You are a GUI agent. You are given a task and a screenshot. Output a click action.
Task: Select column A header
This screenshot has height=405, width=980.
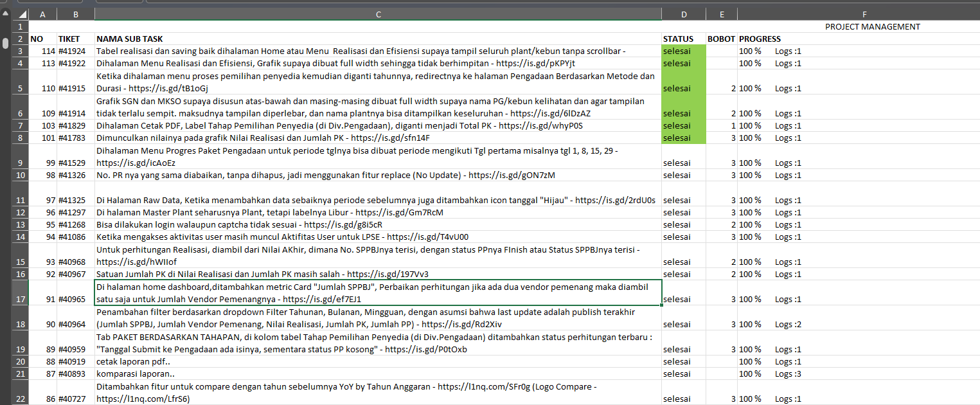pyautogui.click(x=42, y=14)
